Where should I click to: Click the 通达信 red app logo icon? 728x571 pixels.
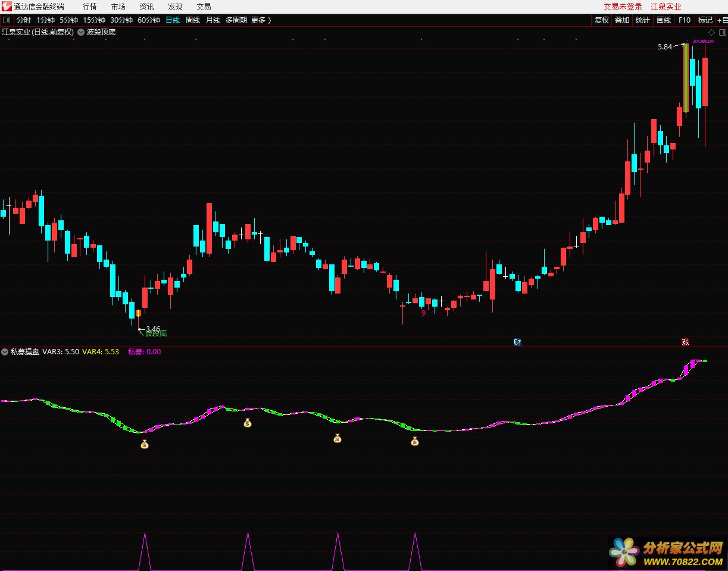pos(7,7)
